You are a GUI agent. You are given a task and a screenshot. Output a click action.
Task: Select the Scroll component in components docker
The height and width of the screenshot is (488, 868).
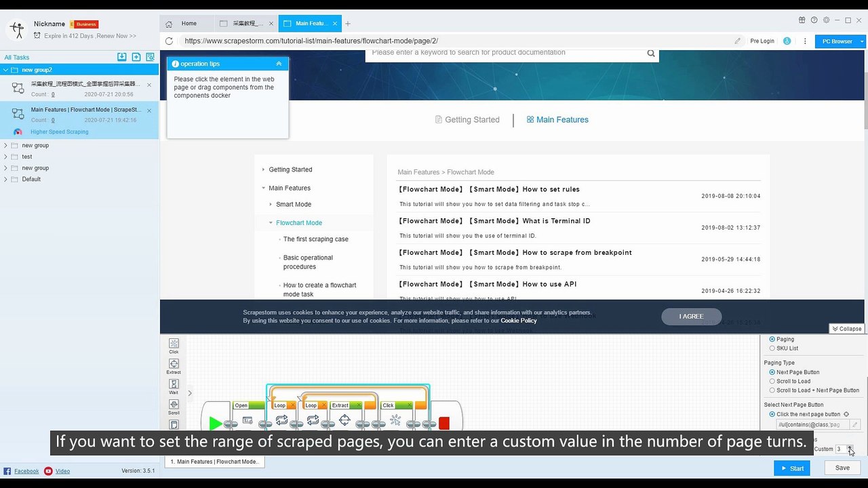(x=174, y=407)
